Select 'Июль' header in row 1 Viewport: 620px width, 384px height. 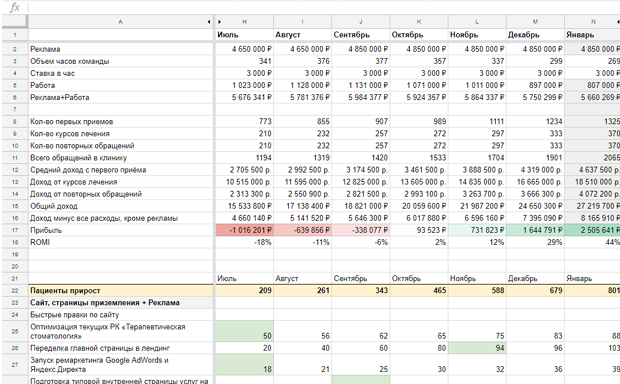pos(244,35)
